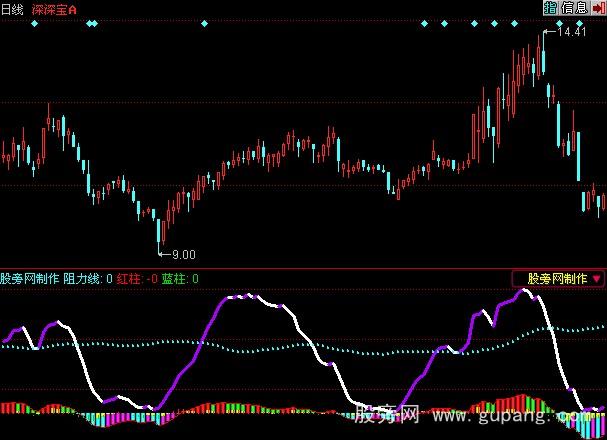Select the 日线 daily period label
This screenshot has height=440, width=607.
coord(12,9)
